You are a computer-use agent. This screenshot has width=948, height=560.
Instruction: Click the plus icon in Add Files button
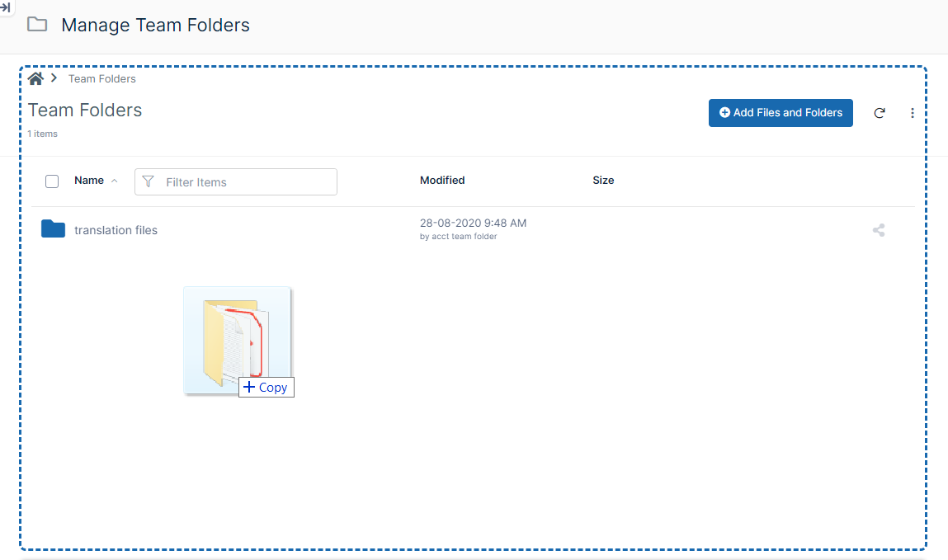[724, 113]
